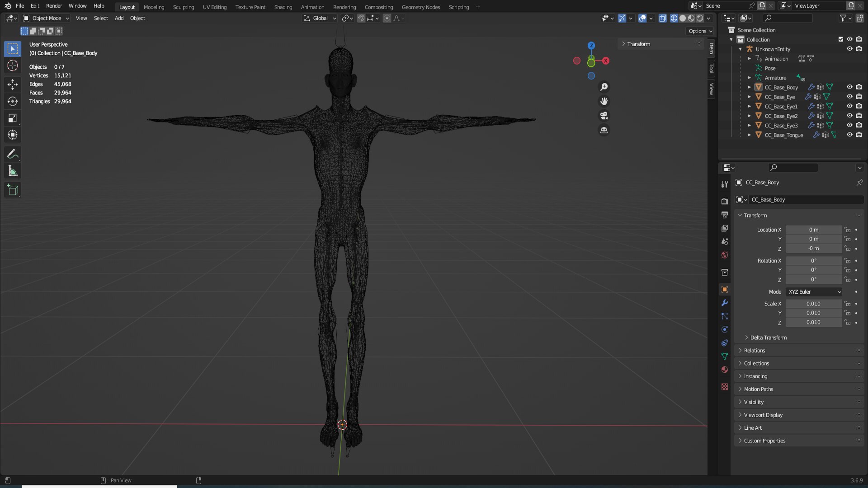Switch perspective/orthographic grid icon
Viewport: 868px width, 488px height.
(604, 130)
